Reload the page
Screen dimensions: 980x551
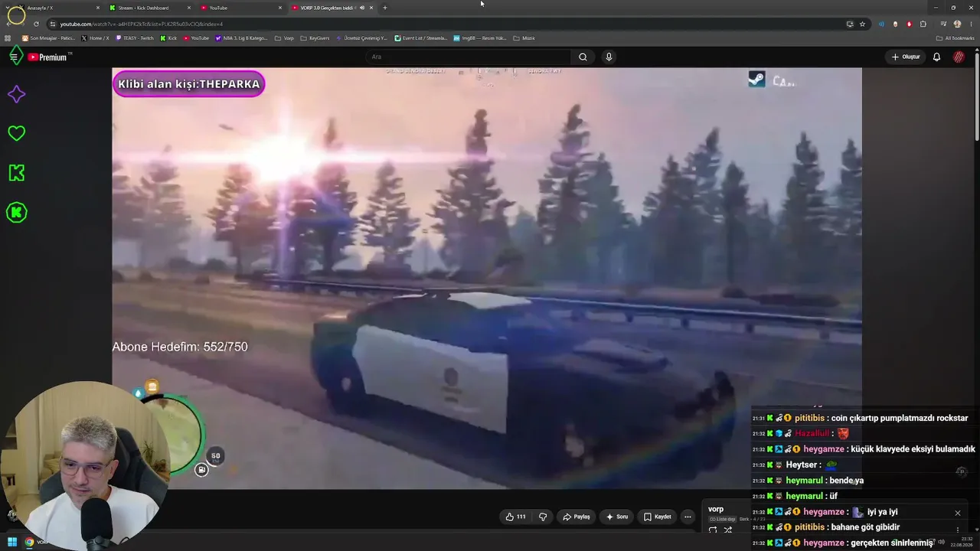(36, 24)
